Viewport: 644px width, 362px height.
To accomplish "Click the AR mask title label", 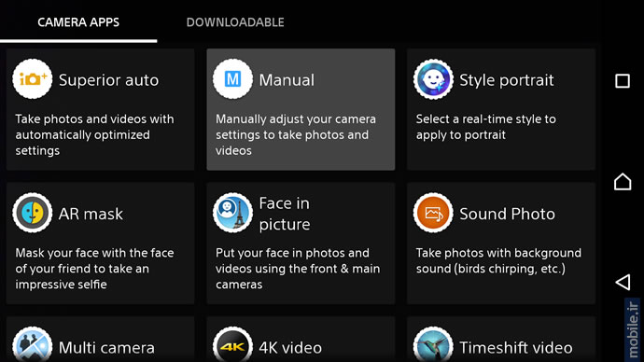I will pyautogui.click(x=91, y=214).
